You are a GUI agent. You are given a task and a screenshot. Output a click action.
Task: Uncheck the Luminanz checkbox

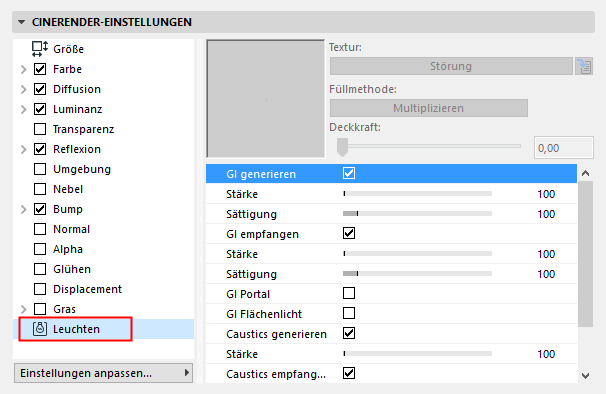(x=40, y=109)
